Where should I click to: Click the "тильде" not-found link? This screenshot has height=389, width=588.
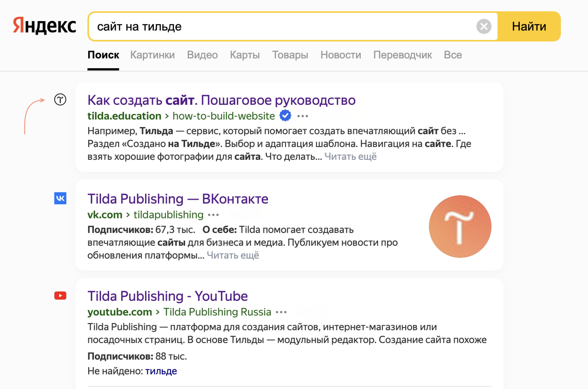[x=161, y=371]
